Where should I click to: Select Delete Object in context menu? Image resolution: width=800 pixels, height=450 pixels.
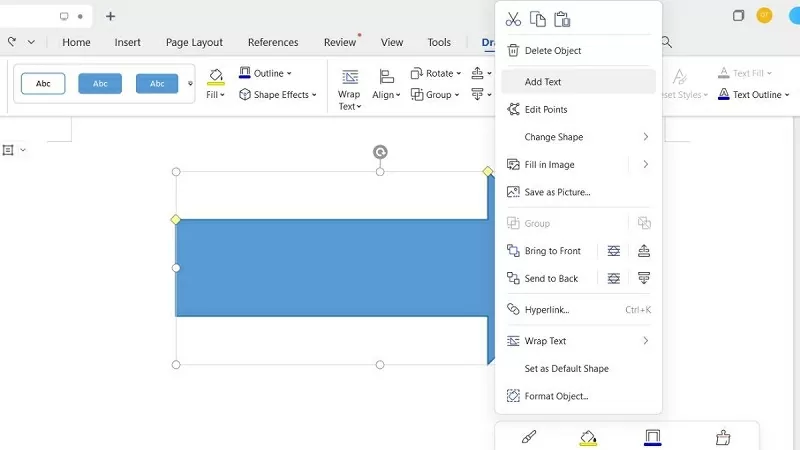coord(552,51)
